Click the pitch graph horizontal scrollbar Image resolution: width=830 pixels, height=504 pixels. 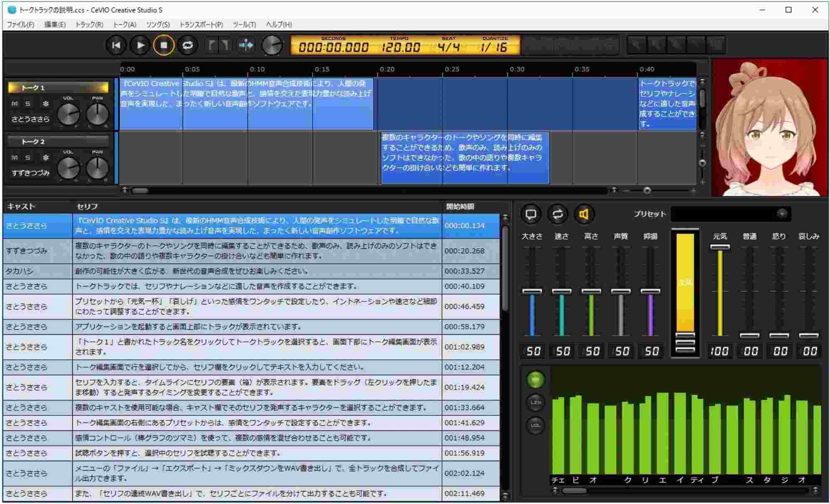tap(574, 491)
